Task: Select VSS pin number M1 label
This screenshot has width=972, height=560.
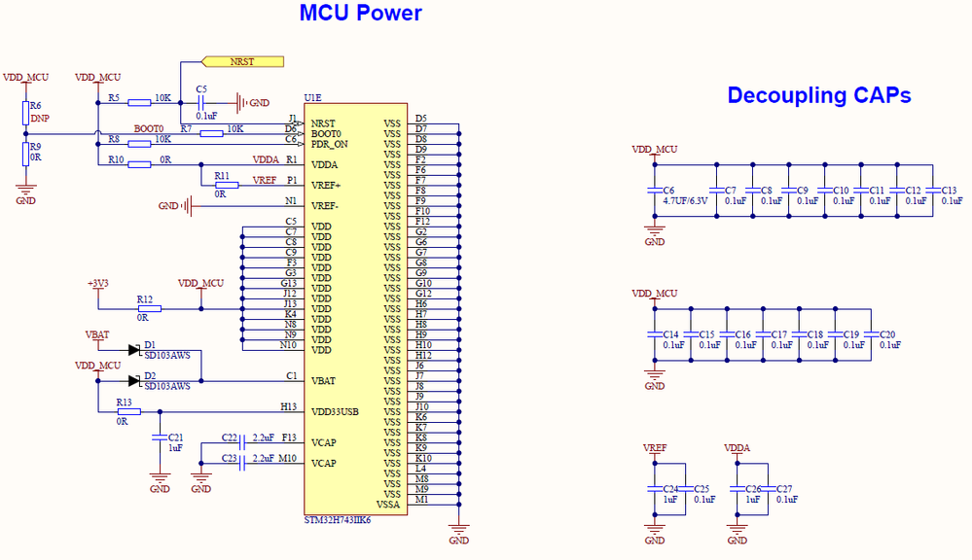Action: (x=421, y=500)
